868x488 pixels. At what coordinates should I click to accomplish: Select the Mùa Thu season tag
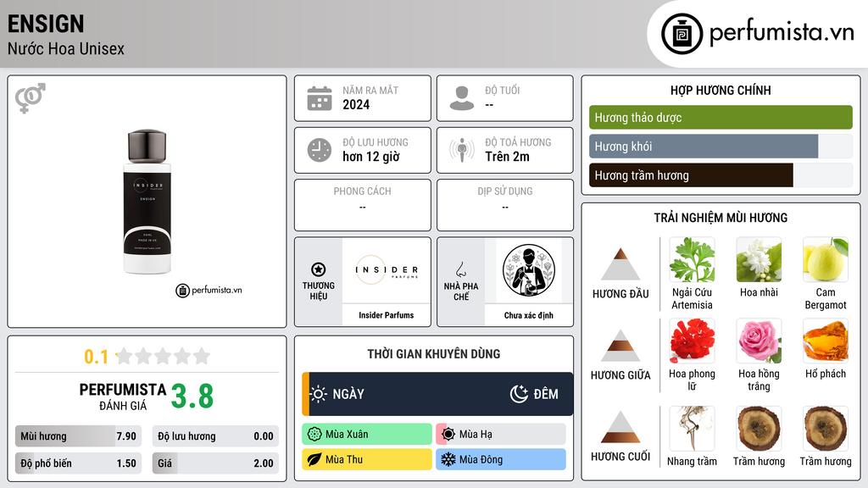click(367, 460)
